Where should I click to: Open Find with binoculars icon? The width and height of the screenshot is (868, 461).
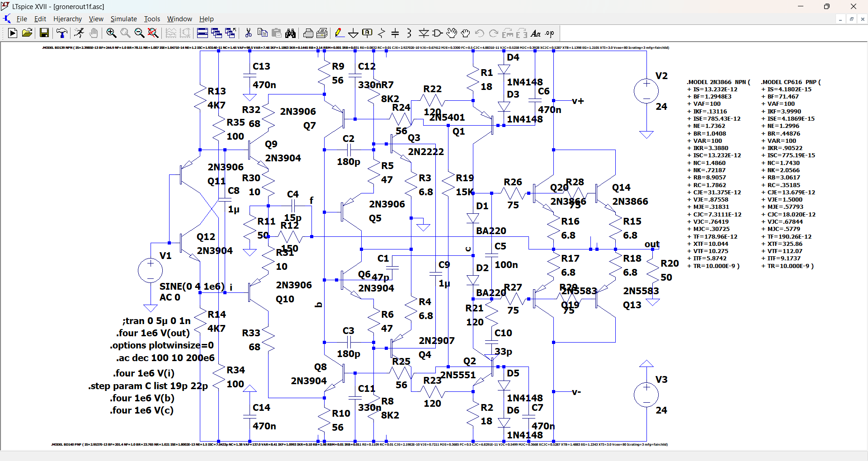(291, 33)
